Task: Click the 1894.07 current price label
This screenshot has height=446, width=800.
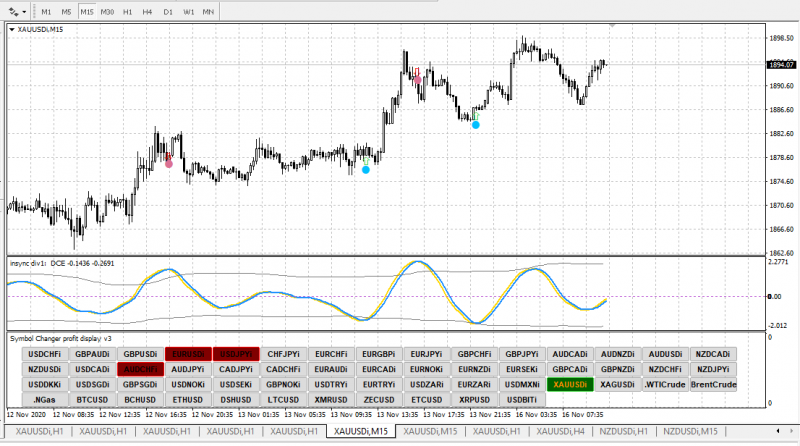Action: tap(782, 65)
